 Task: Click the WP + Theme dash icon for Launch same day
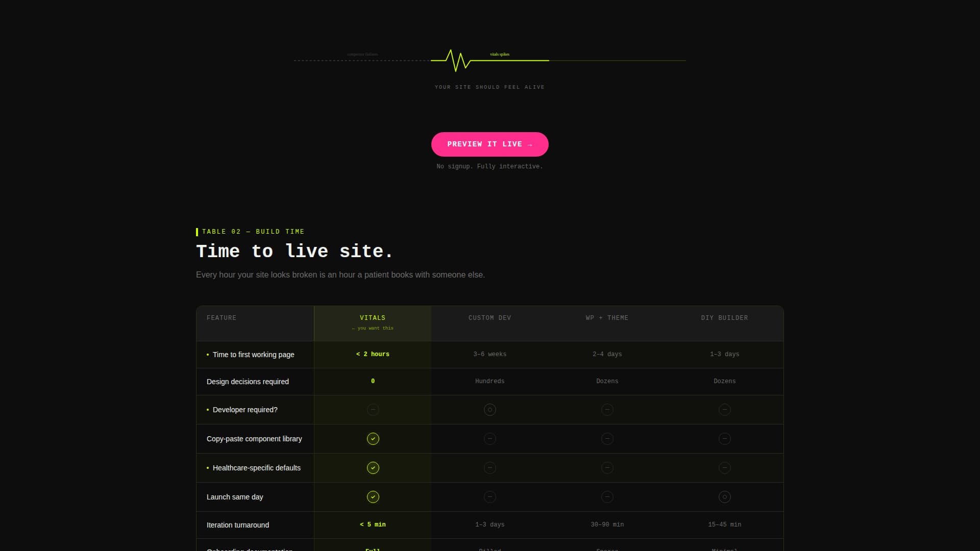click(x=607, y=497)
